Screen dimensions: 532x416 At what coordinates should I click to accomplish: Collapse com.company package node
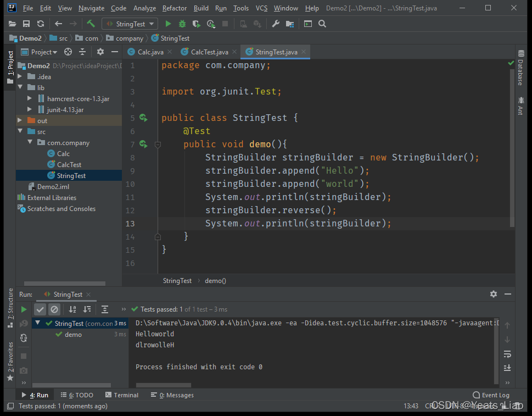[x=30, y=142]
